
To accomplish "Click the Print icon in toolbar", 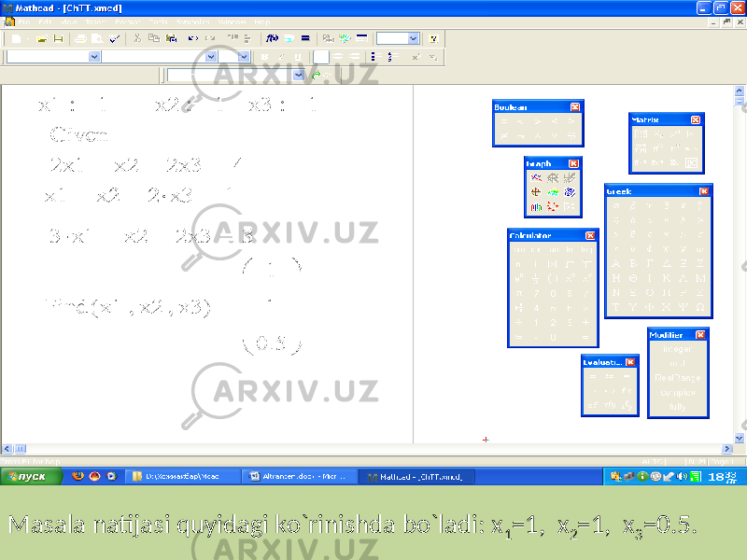I will [80, 38].
